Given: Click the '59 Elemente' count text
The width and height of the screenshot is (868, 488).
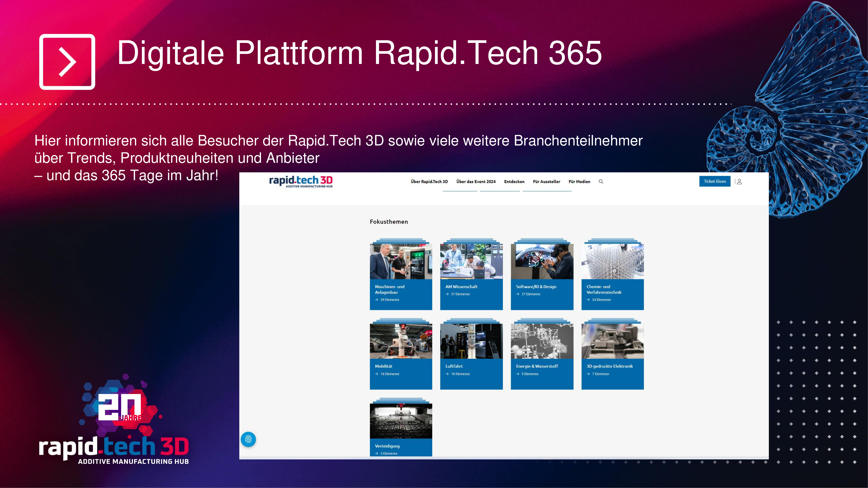Looking at the screenshot, I should (390, 300).
